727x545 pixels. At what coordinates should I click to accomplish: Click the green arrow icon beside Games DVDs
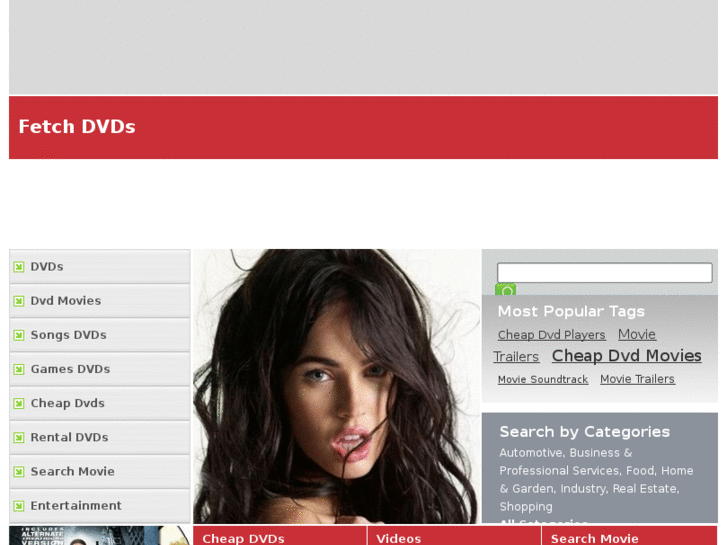point(19,369)
